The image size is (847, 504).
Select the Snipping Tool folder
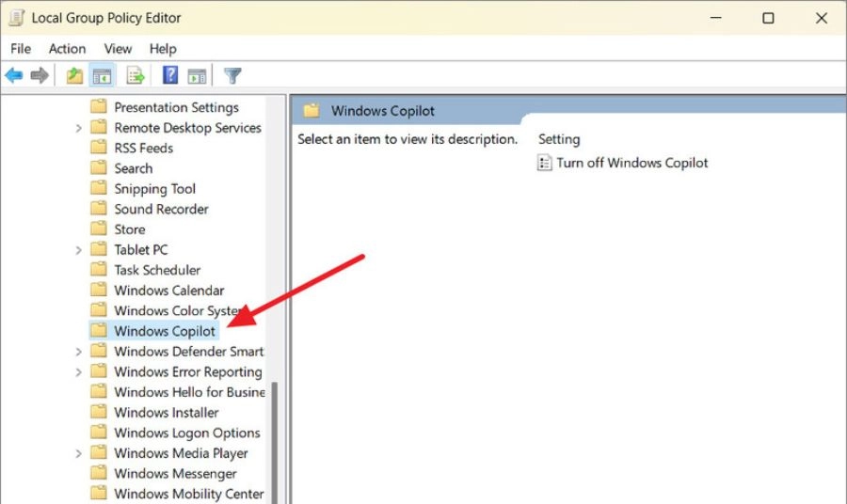click(x=155, y=188)
